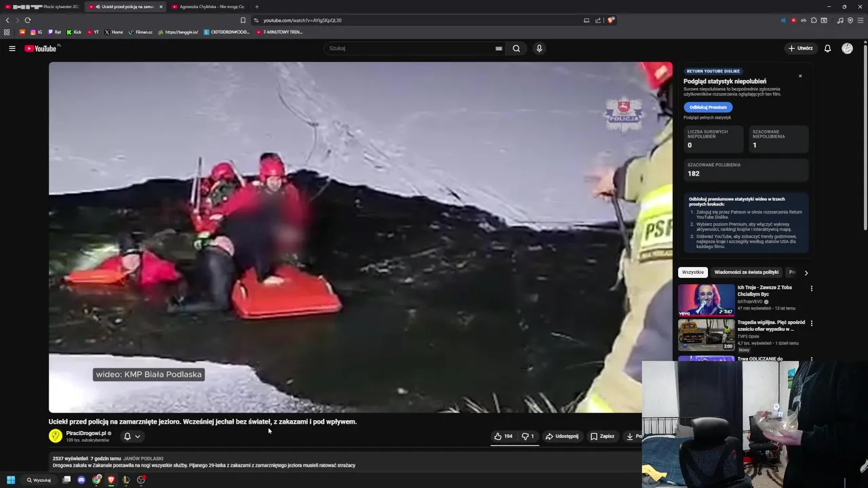Open the JANÓW PODLASKI location link
Screen dimensions: 868x488
point(143,459)
